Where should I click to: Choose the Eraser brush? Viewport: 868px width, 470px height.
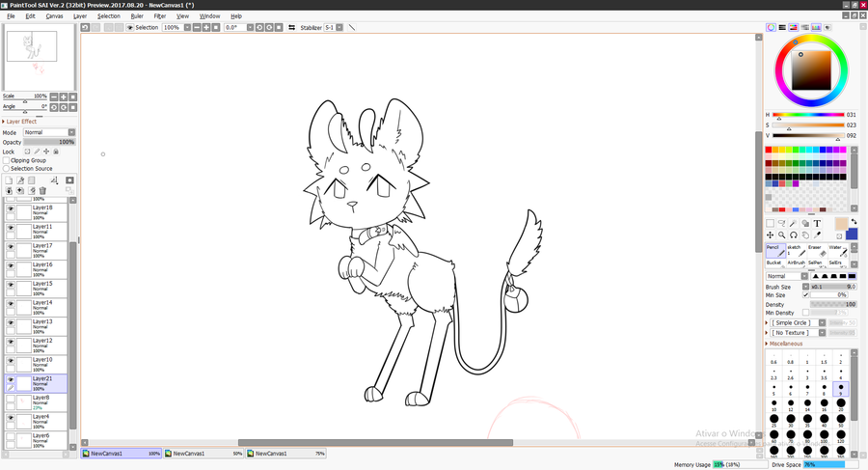[817, 250]
